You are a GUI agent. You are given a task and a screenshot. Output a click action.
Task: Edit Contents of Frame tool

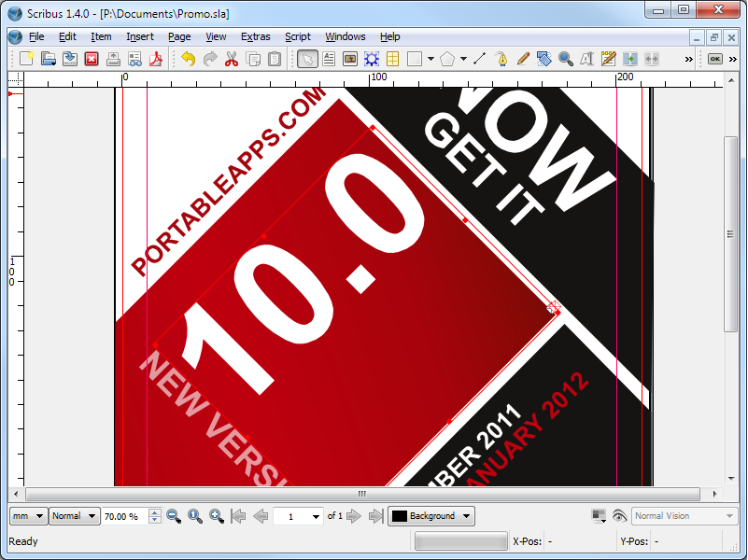(586, 59)
